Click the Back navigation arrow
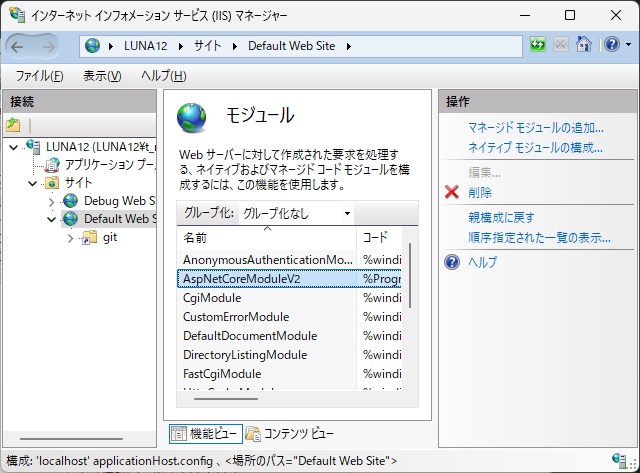 pos(17,47)
